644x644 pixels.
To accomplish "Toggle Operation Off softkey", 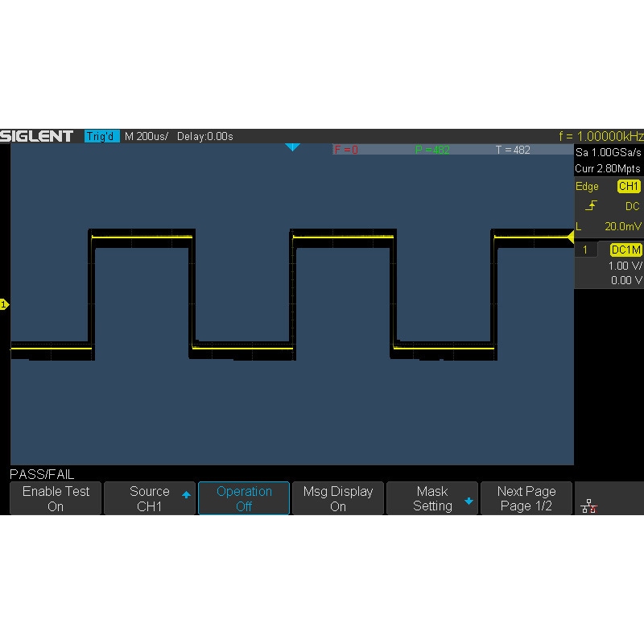I will click(244, 498).
